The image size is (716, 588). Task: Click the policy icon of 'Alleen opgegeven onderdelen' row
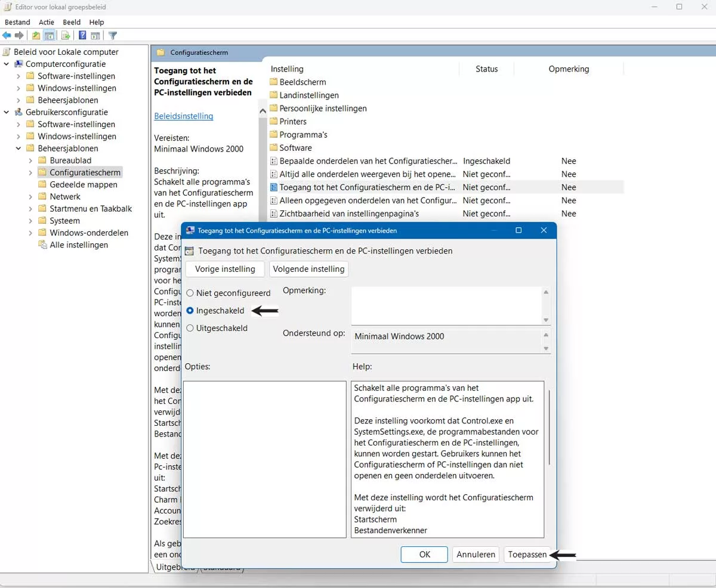point(274,200)
